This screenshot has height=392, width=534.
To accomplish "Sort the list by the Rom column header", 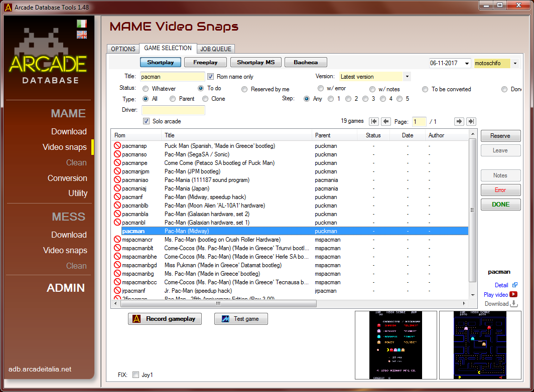I will (136, 135).
